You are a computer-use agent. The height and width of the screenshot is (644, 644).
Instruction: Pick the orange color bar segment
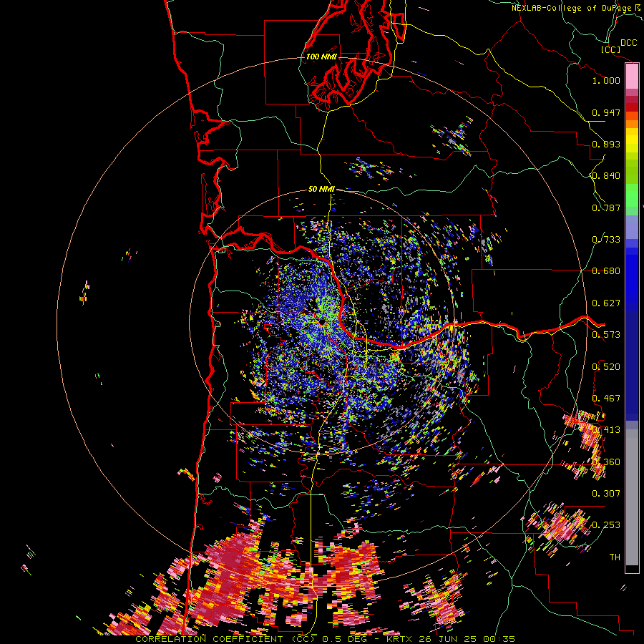coord(632,124)
